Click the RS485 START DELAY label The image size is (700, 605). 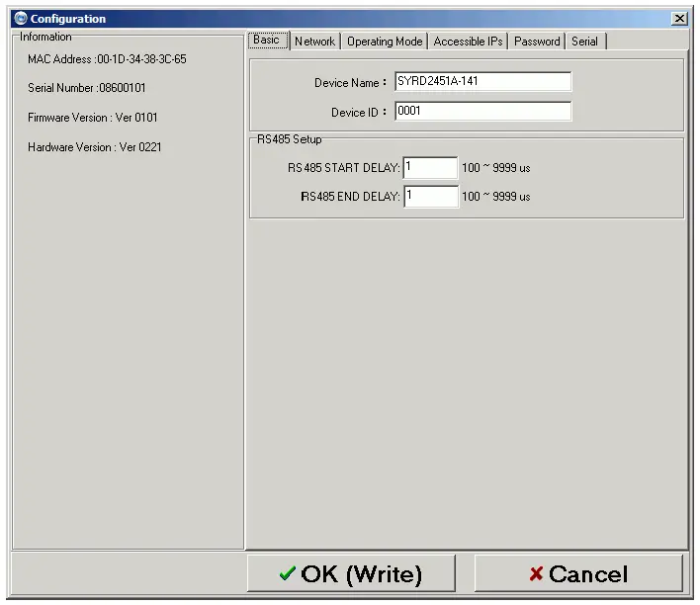[344, 168]
